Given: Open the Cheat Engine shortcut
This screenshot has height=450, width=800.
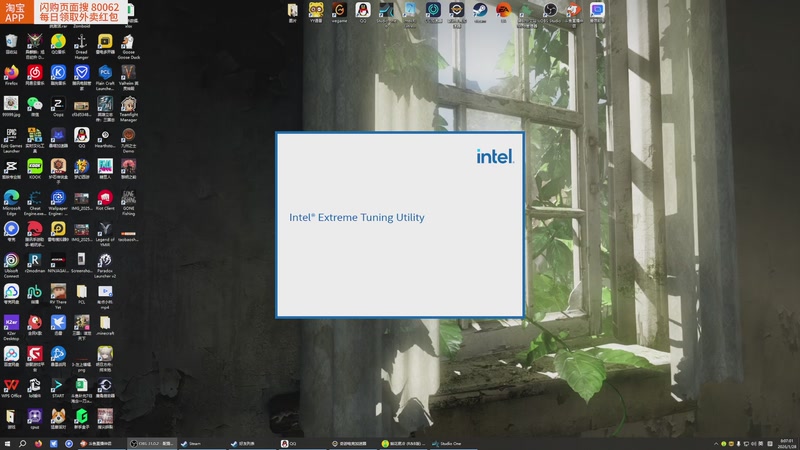Looking at the screenshot, I should [x=35, y=202].
